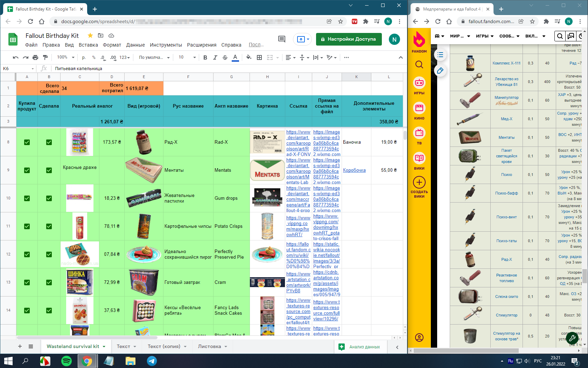Click СОЗДАТЬ ВИКИ plus icon

coord(419,182)
